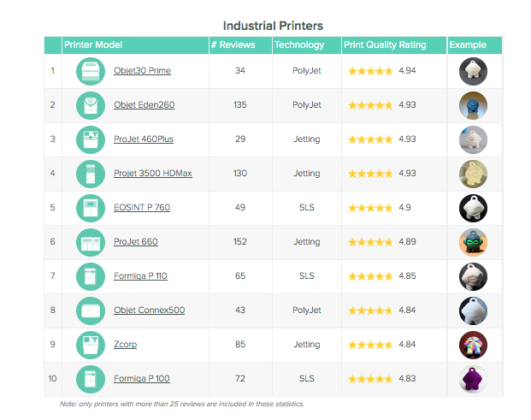View the ProJet 460Plus example thumbnail
The image size is (531, 420).
[473, 139]
